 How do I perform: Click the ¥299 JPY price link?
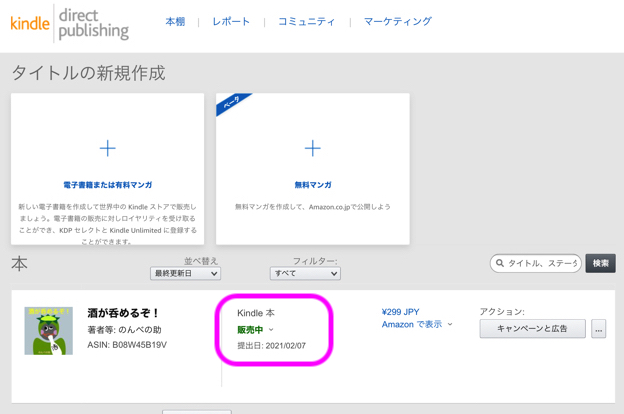click(x=400, y=312)
